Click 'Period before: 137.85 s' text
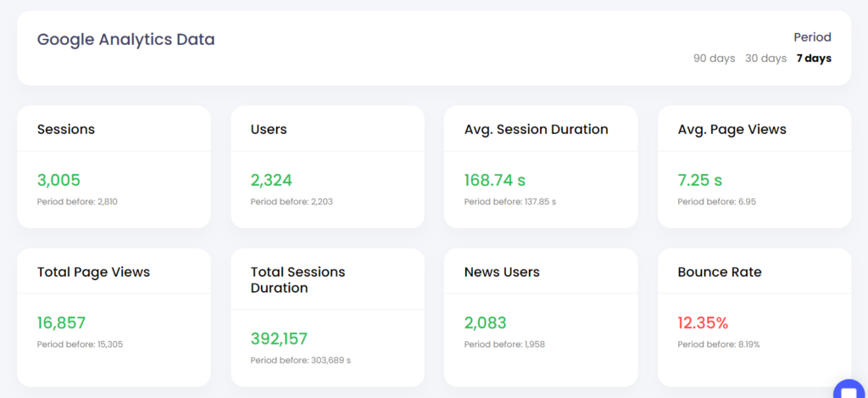This screenshot has height=398, width=868. pos(509,202)
